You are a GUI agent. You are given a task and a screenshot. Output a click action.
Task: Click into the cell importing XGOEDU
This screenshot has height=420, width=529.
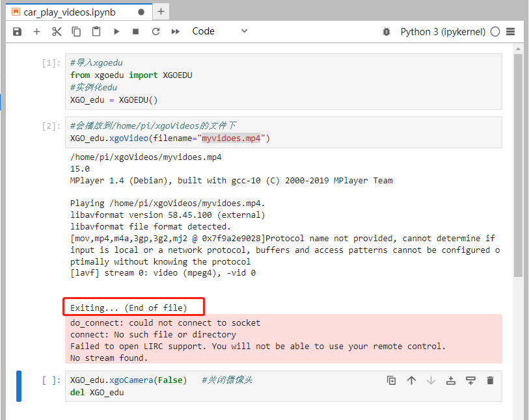284,81
